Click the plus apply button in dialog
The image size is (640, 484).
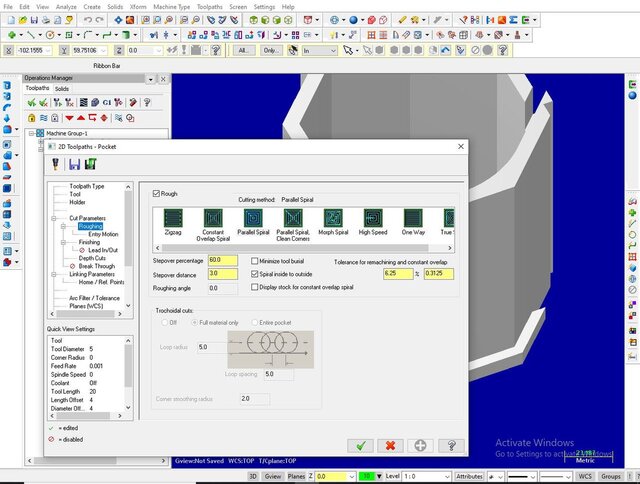(421, 446)
